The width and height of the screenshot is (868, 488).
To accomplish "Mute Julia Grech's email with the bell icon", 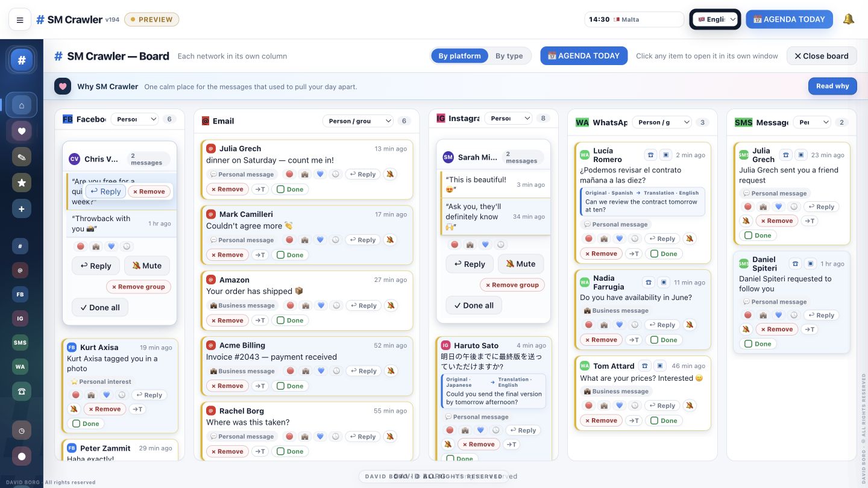I will (x=390, y=174).
